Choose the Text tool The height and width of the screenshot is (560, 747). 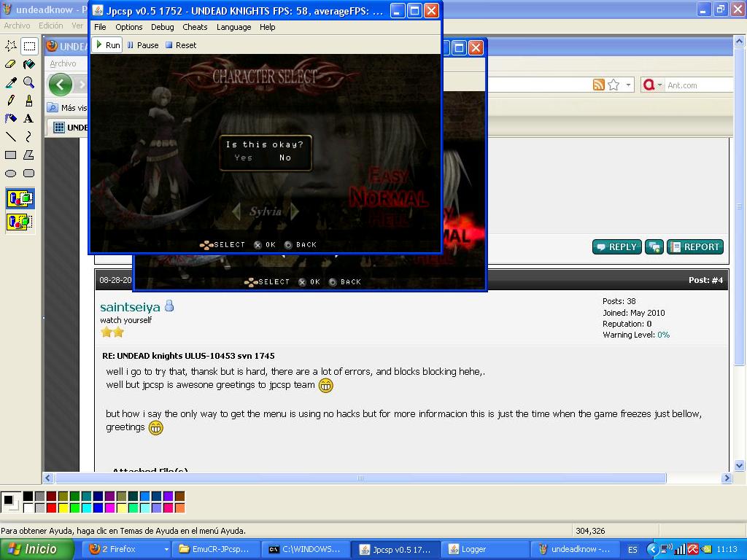tap(28, 118)
